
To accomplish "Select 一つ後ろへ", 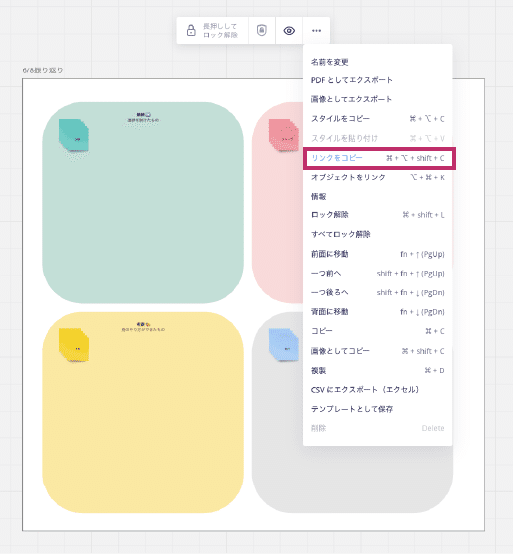I will pos(377,293).
